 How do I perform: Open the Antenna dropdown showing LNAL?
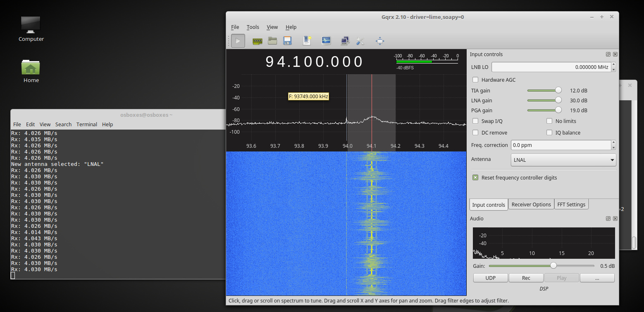563,160
